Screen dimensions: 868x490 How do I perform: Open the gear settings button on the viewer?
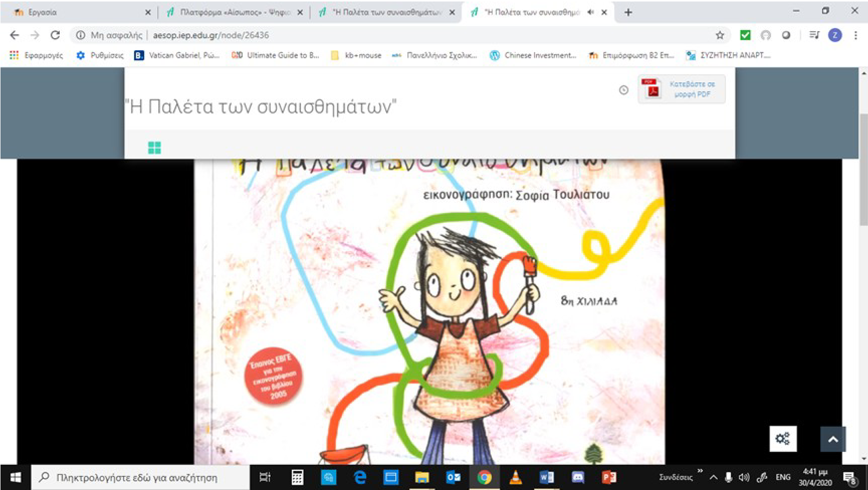click(783, 439)
